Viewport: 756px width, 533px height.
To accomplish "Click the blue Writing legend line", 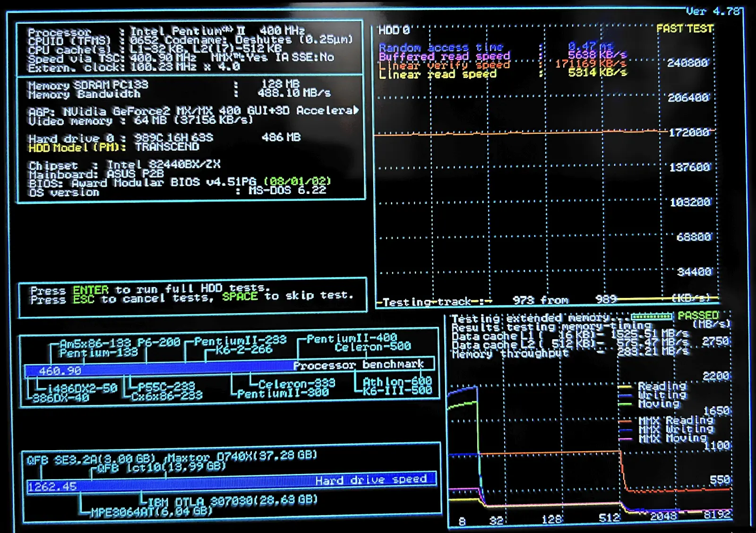I will click(625, 395).
